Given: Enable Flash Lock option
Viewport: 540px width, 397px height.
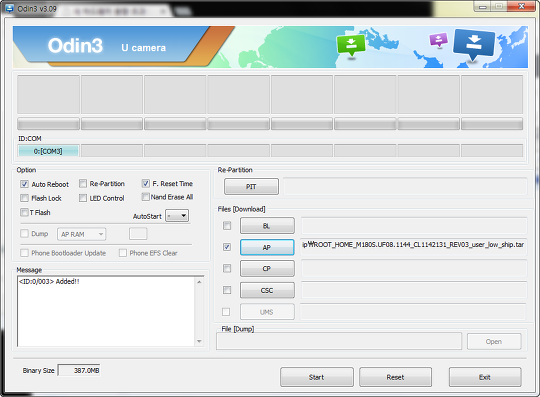Looking at the screenshot, I should tap(24, 198).
